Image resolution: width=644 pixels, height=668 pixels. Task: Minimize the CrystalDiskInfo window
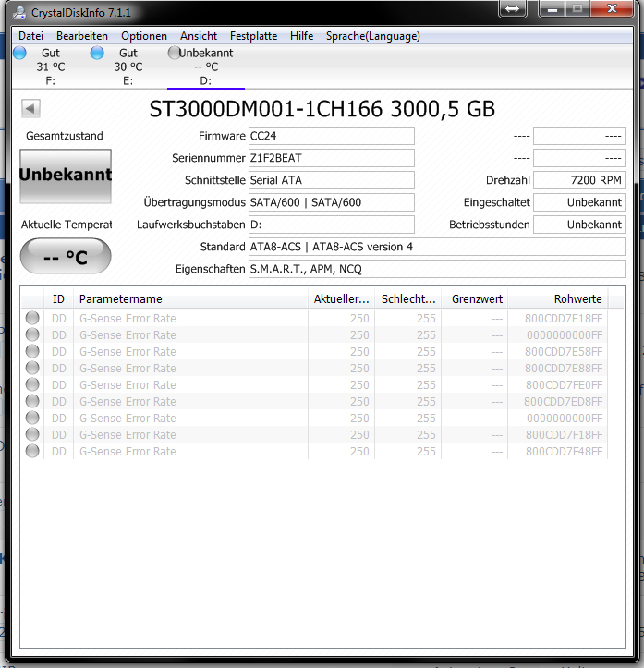tap(552, 8)
